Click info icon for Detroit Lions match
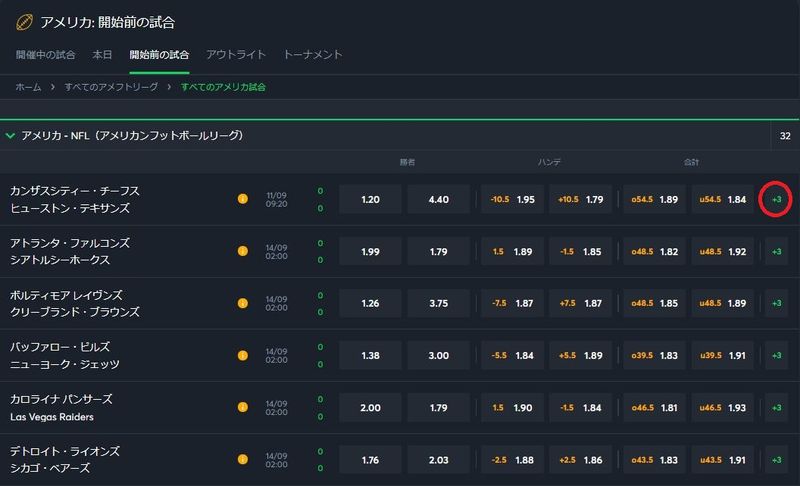Screen dimensions: 800x486 click(x=242, y=459)
